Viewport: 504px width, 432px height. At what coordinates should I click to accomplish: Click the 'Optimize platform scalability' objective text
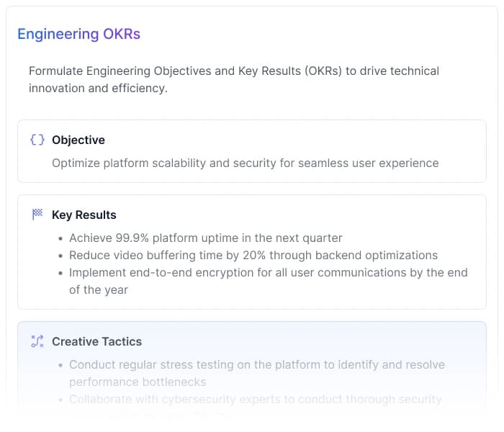pos(245,163)
